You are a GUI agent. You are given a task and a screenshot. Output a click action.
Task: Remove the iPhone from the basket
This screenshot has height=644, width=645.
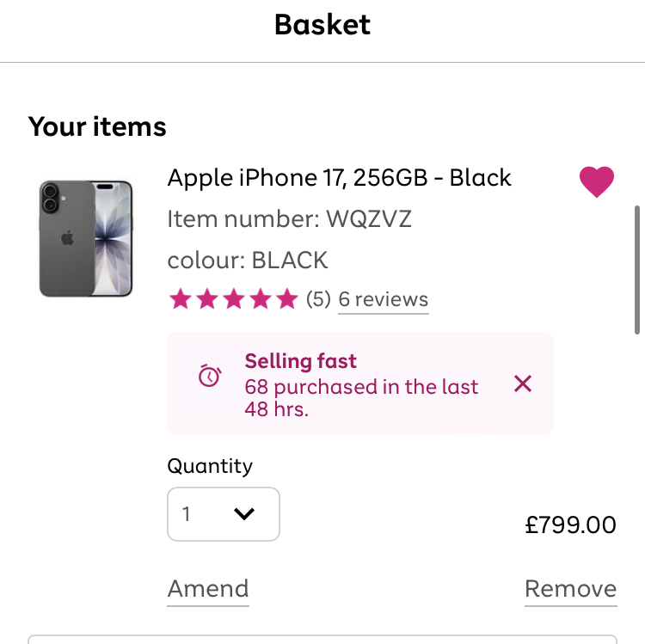tap(570, 589)
